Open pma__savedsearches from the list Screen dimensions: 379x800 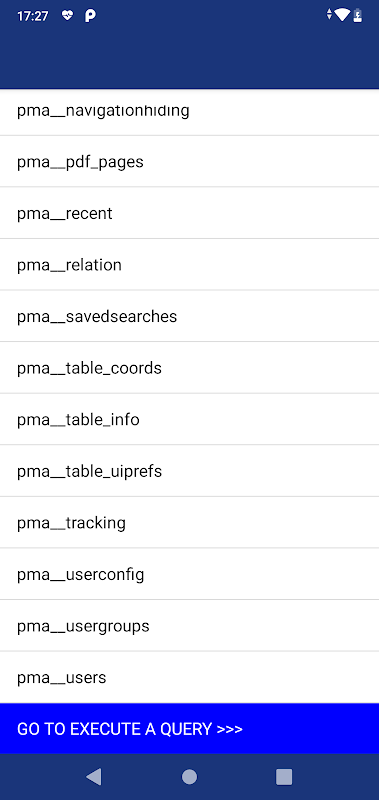(x=189, y=316)
